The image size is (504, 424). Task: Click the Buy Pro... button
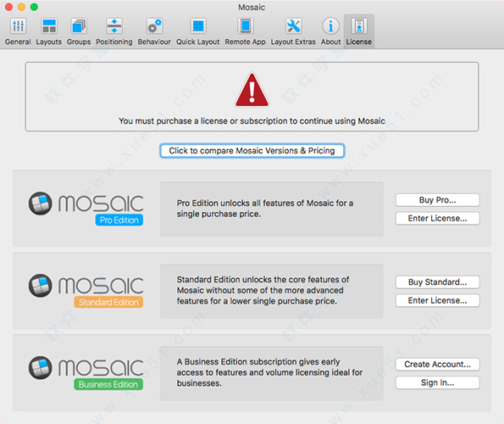437,200
